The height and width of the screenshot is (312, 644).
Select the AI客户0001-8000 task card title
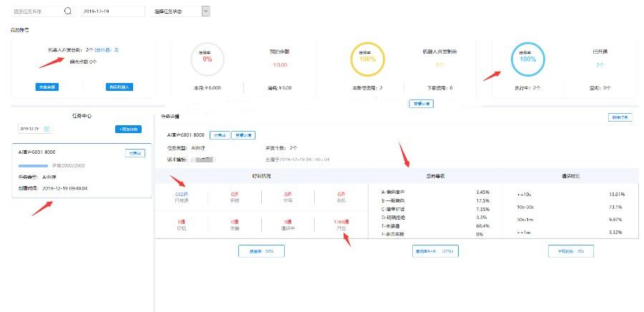37,152
